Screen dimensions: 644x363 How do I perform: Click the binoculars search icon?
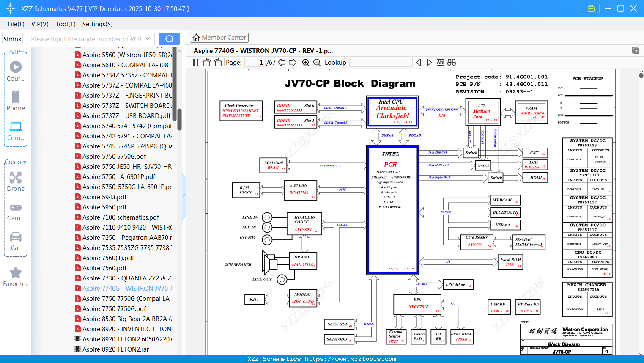(x=452, y=63)
